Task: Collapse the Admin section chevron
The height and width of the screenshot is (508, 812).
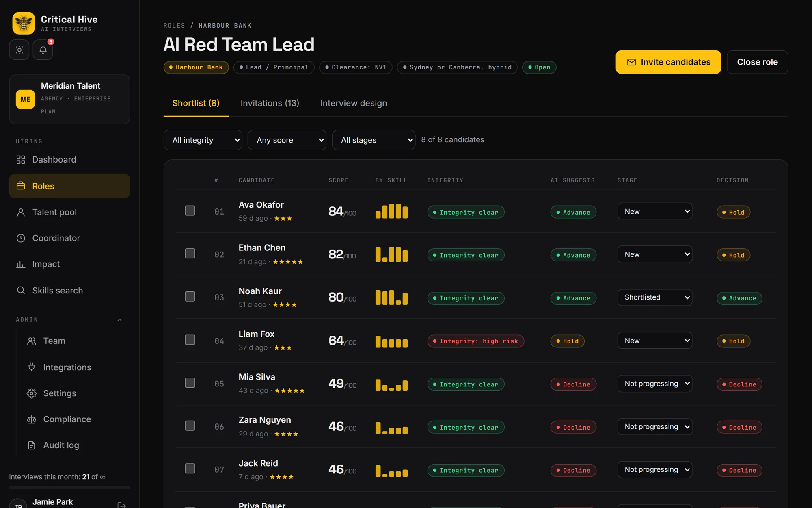Action: click(119, 320)
